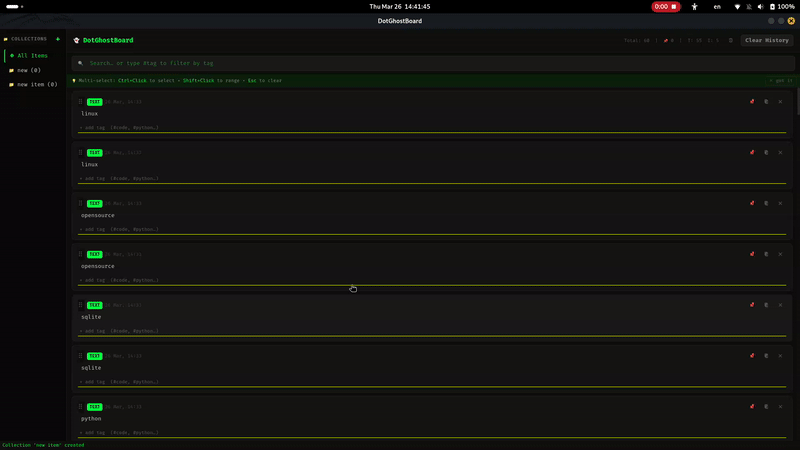Copy the second sqlite card content
This screenshot has width=800, height=450.
click(x=766, y=356)
